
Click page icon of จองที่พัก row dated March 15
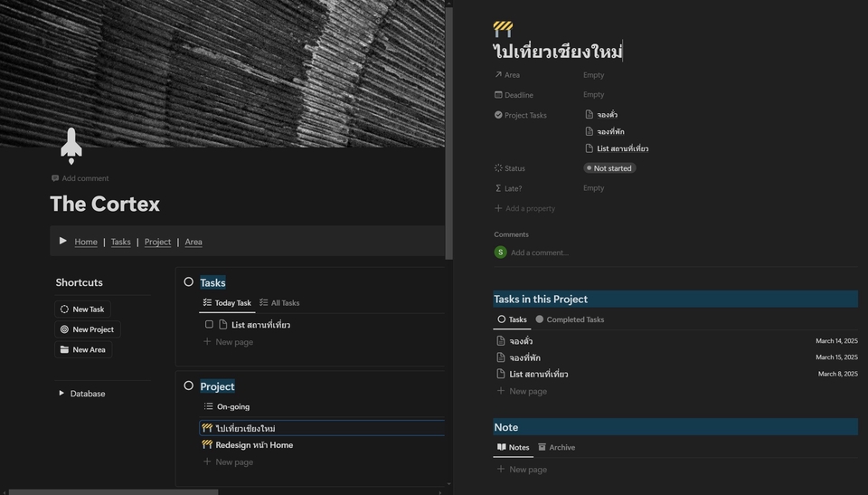click(x=501, y=357)
